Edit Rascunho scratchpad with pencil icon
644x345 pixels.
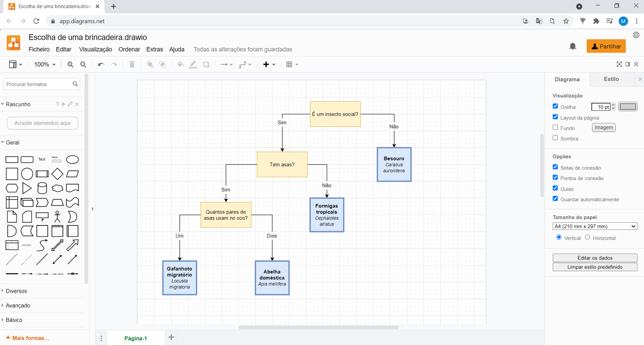70,104
